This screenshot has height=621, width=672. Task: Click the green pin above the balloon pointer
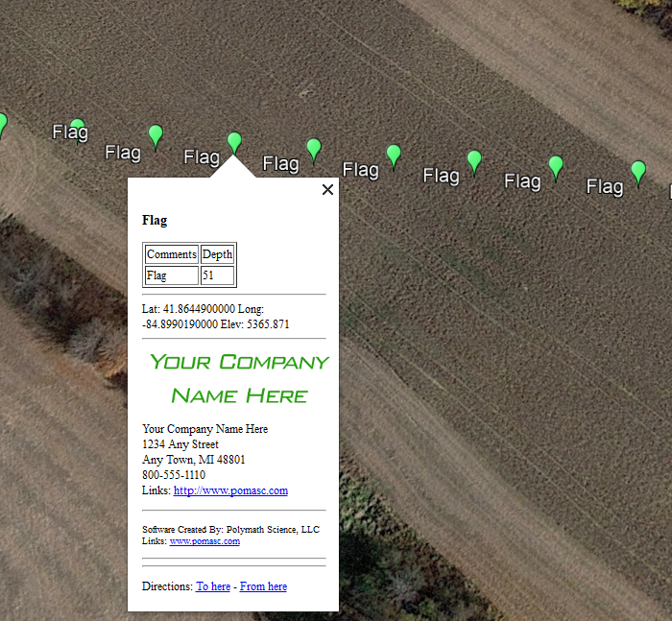point(234,142)
